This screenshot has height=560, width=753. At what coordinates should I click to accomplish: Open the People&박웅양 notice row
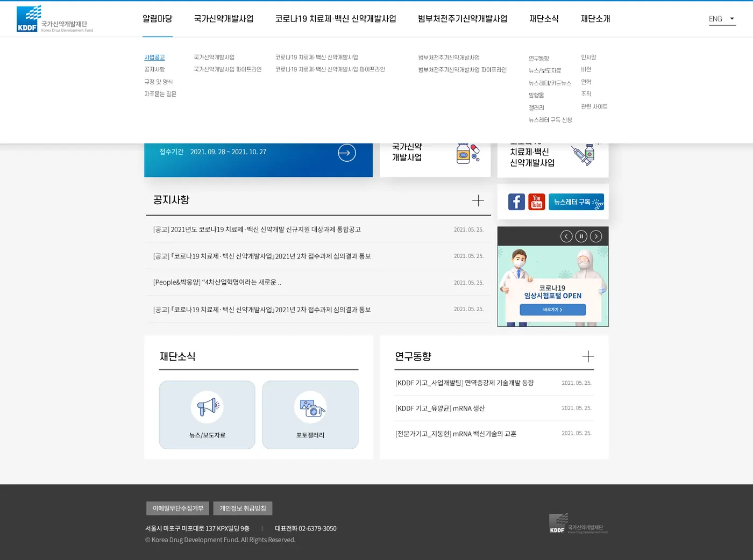pos(318,283)
